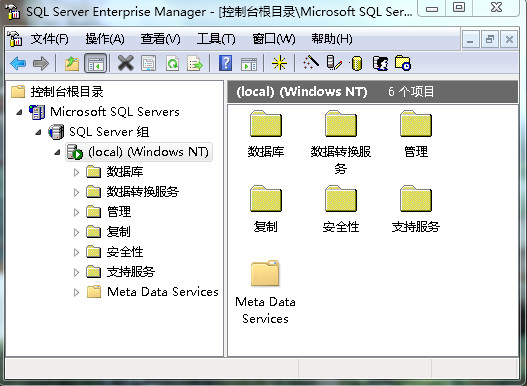The image size is (527, 386).
Task: Collapse the Microsoft SQL Servers node
Action: pos(20,112)
